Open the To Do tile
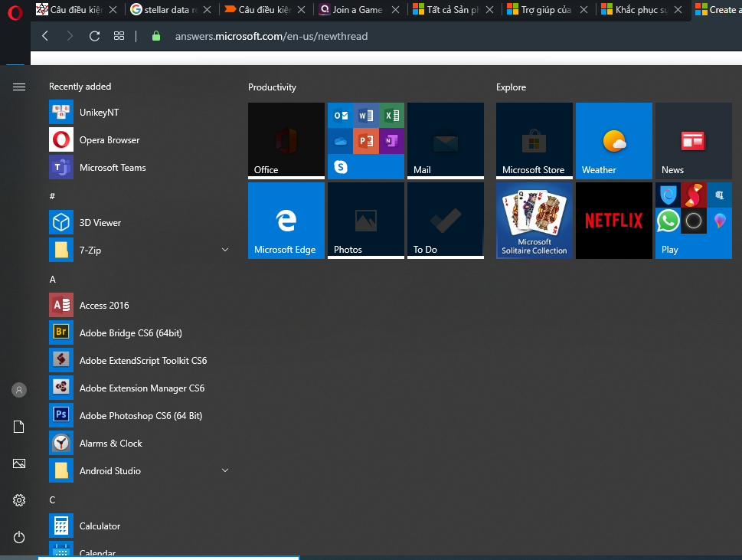742x560 pixels. (446, 221)
